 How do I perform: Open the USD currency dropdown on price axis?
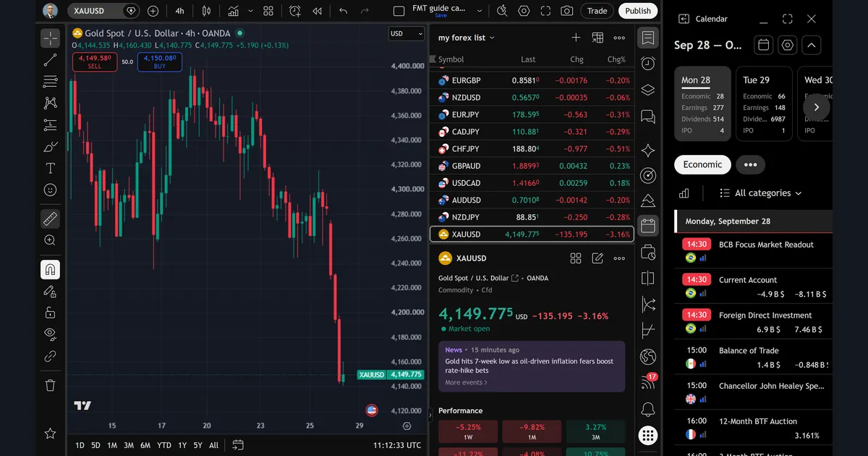coord(407,33)
